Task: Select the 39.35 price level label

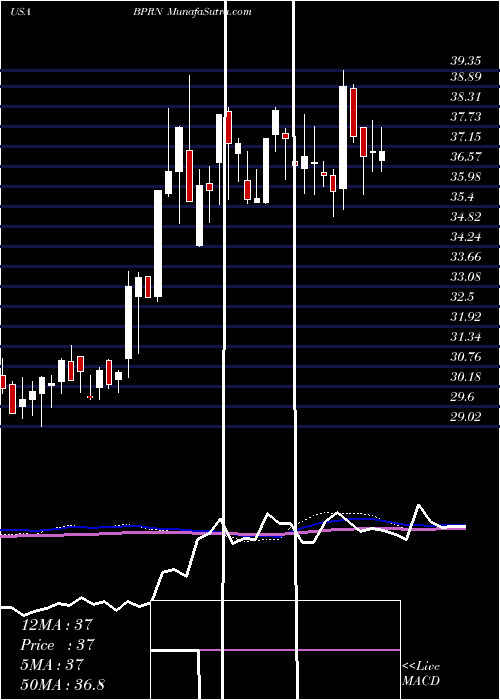Action: click(465, 61)
